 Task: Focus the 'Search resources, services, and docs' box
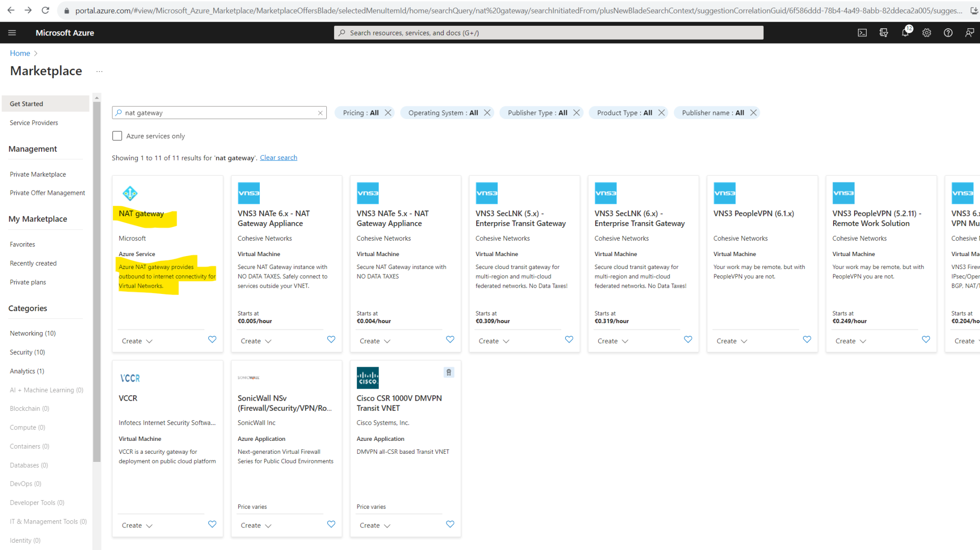pos(548,33)
